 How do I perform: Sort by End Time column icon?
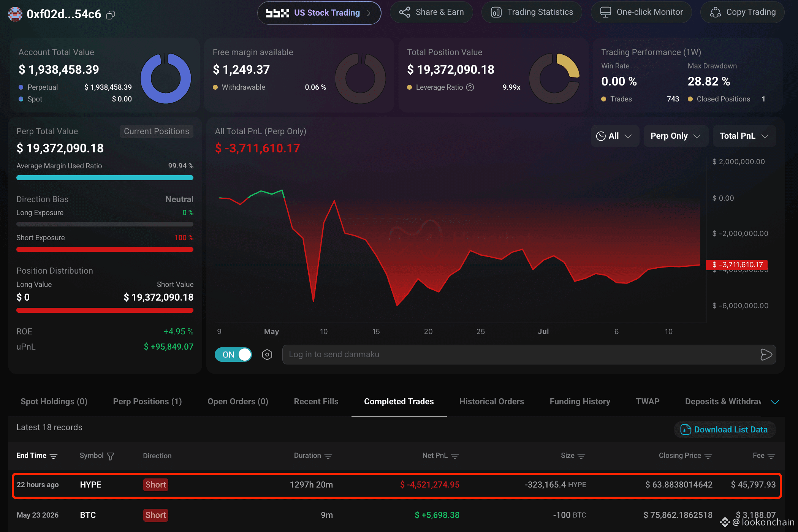click(54, 456)
